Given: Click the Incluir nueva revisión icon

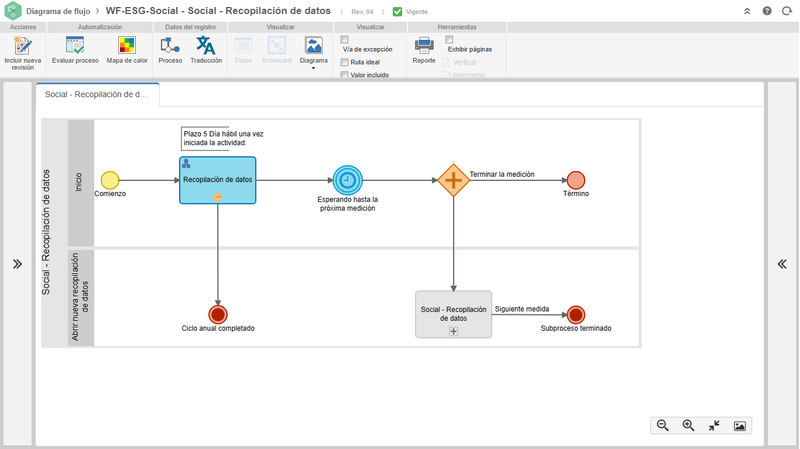Looking at the screenshot, I should (22, 46).
